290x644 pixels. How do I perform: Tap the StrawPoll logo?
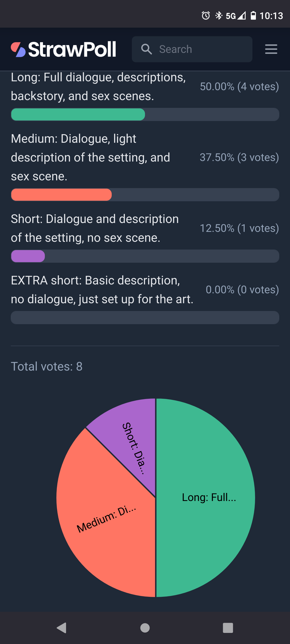coord(64,50)
